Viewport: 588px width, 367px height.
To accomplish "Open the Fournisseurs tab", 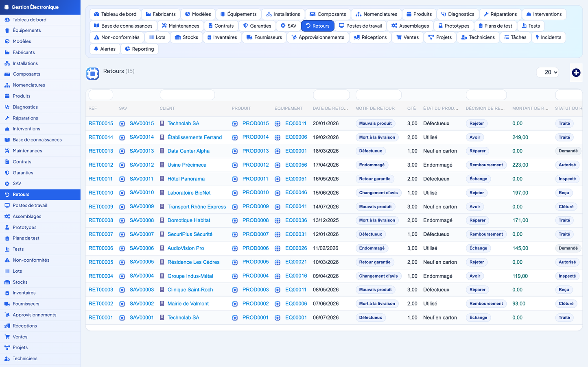I will point(264,37).
